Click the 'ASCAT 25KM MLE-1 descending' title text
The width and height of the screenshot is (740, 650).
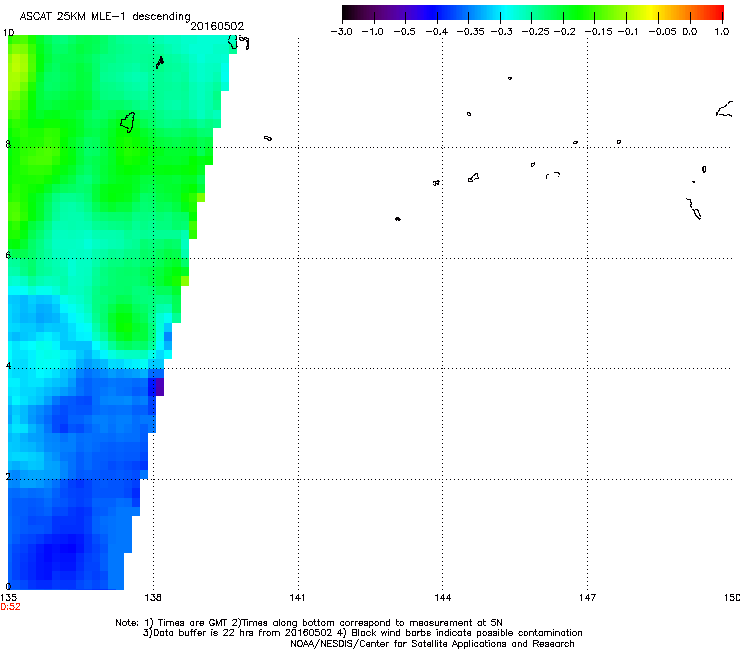pos(105,17)
